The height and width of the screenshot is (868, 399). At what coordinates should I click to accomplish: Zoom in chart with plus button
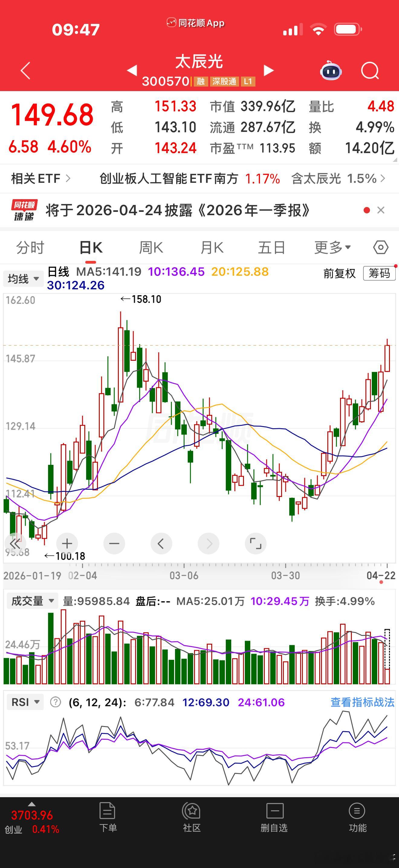tap(67, 544)
